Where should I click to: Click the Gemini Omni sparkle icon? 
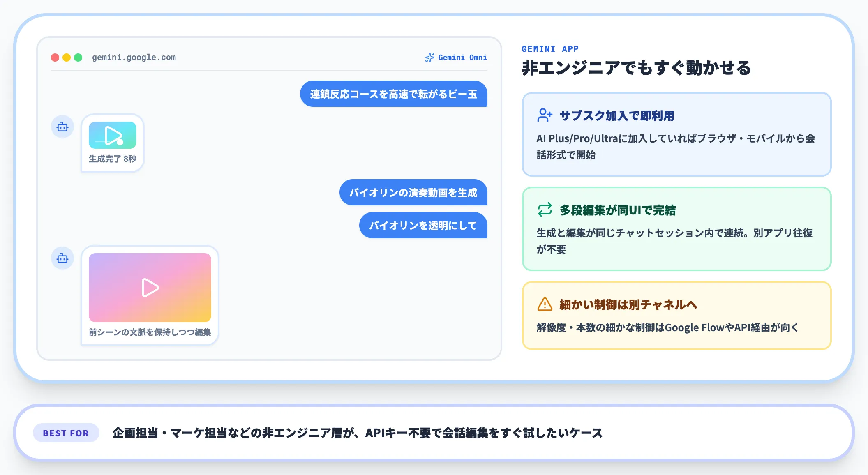[x=429, y=58]
